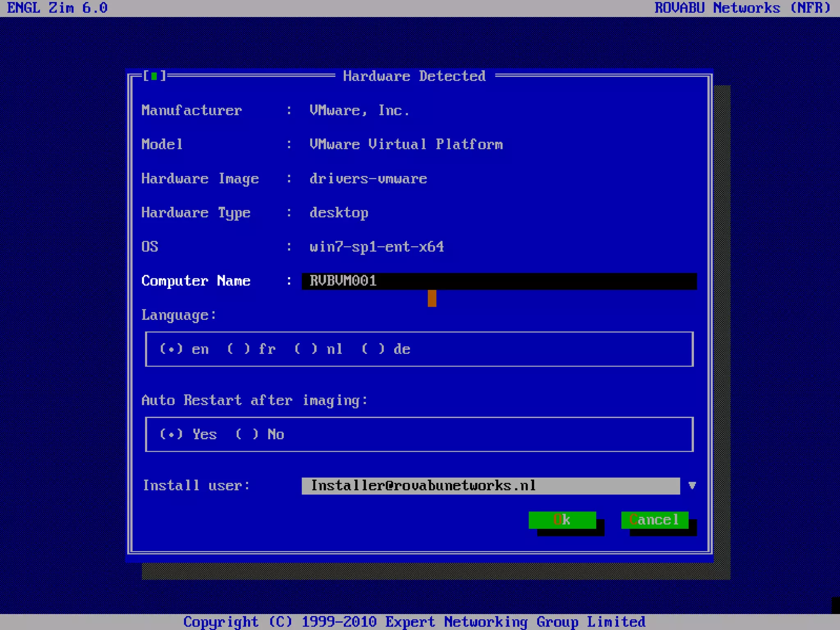This screenshot has width=840, height=630.
Task: Click the Hardware Detected dialog title
Action: [x=414, y=76]
